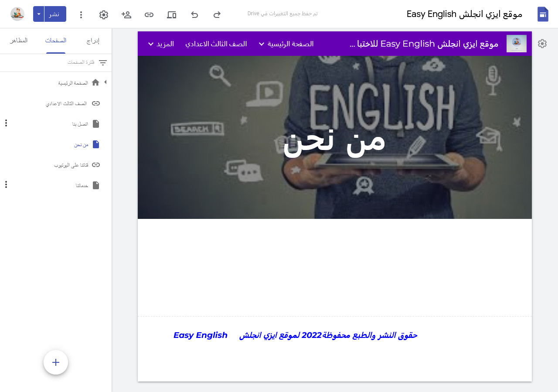Viewport: 558px width, 392px height.
Task: Open المزيد navigation menu
Action: 165,44
